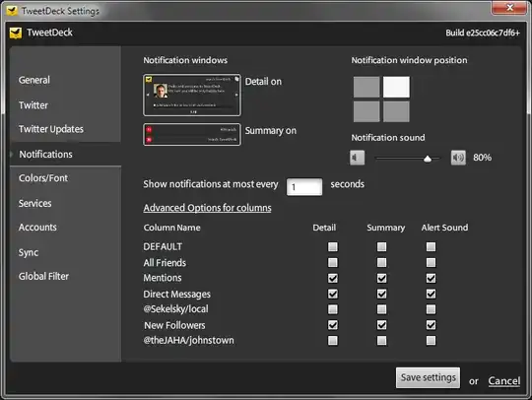
Task: Open the Twitter settings tab
Action: 33,105
